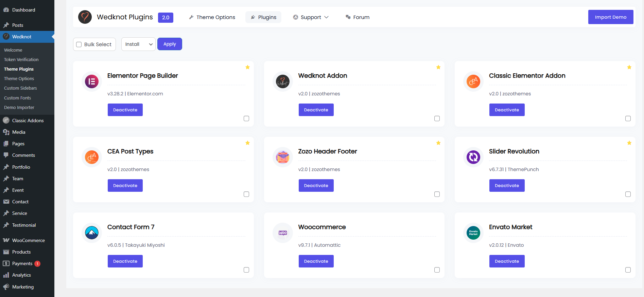Open Payments with notification badge
Viewport: 644px width, 297px height.
click(x=22, y=263)
